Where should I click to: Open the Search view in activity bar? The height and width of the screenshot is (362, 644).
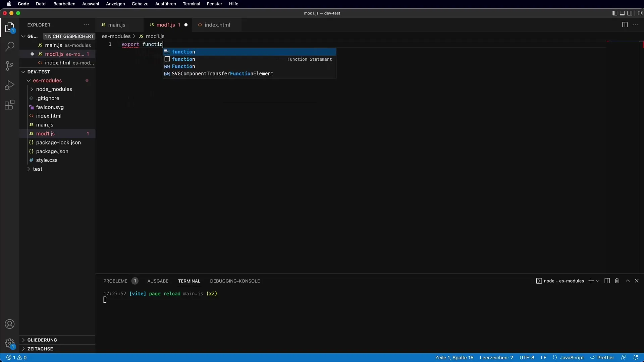click(10, 46)
